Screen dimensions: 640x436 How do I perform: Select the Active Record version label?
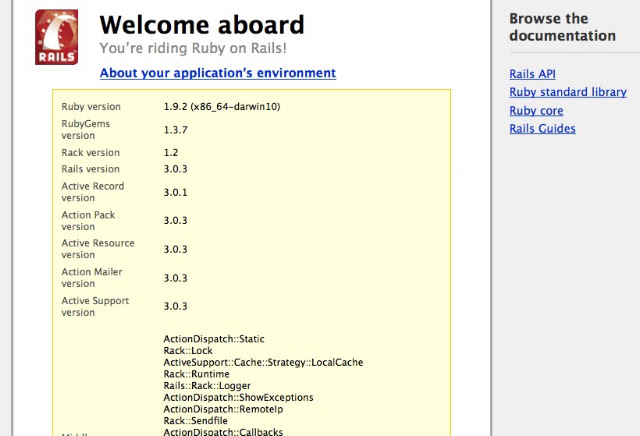[x=93, y=192]
